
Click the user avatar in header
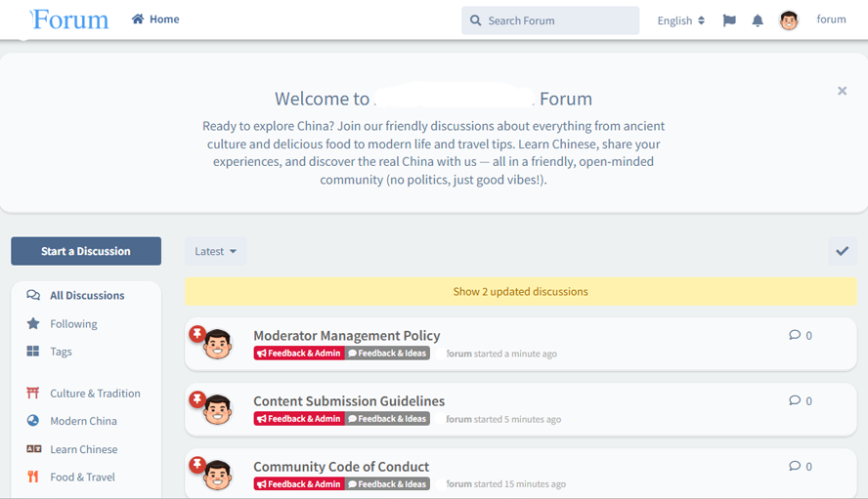pyautogui.click(x=789, y=21)
